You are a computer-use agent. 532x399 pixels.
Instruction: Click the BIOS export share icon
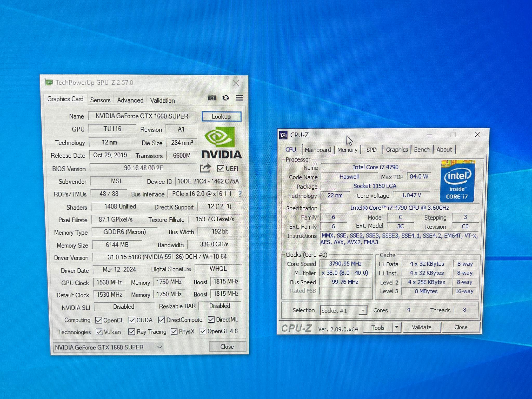[x=205, y=168]
